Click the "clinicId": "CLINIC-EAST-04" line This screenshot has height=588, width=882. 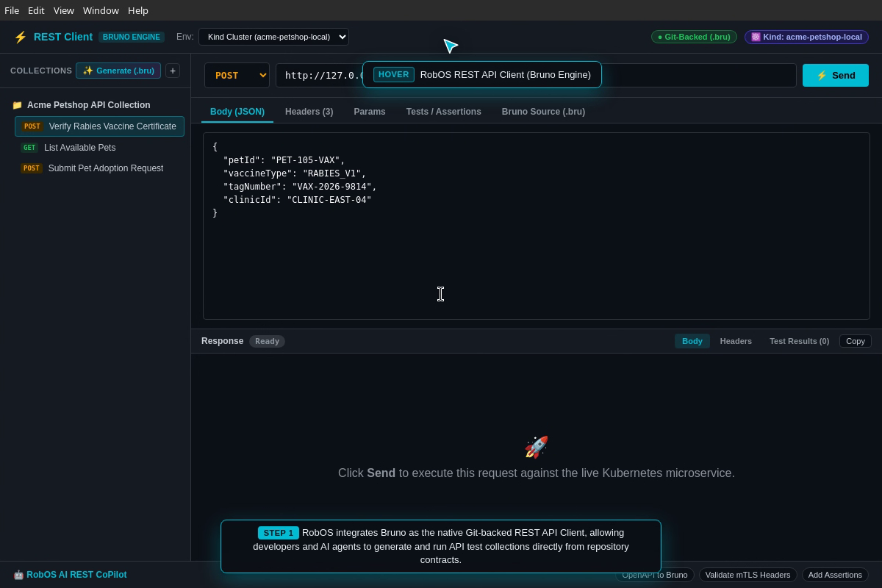pos(297,200)
